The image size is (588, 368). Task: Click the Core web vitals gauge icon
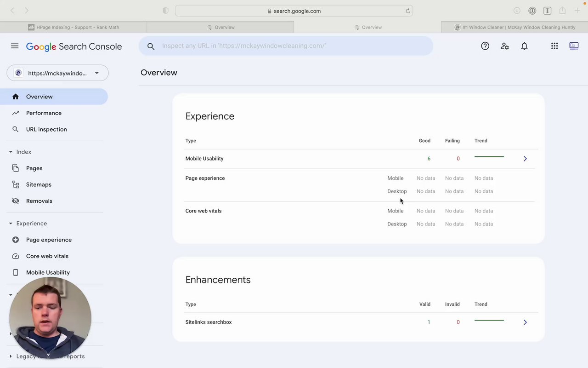point(16,256)
